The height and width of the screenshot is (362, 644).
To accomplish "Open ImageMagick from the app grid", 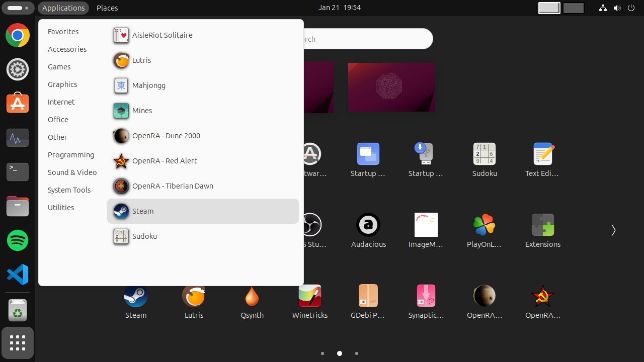I will tap(426, 230).
